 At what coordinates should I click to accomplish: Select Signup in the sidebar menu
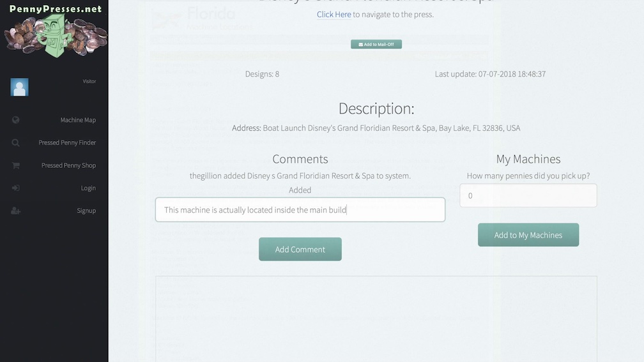coord(86,211)
